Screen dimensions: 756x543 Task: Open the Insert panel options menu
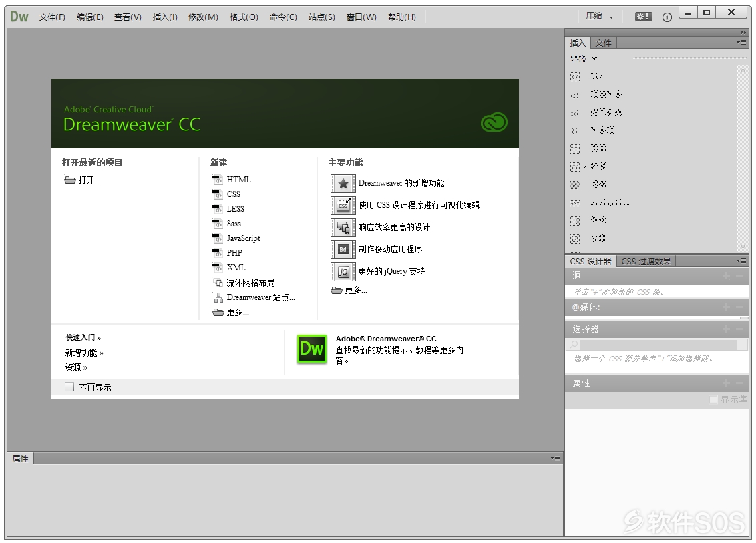coord(741,43)
